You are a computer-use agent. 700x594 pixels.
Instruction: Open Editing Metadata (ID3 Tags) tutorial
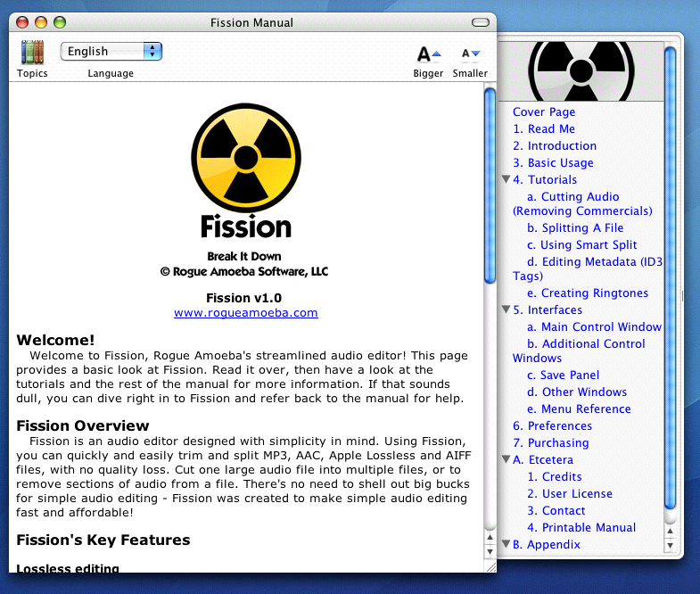(x=588, y=268)
